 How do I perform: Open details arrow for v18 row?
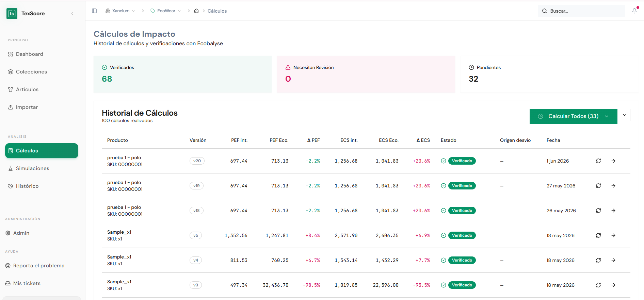pos(613,211)
